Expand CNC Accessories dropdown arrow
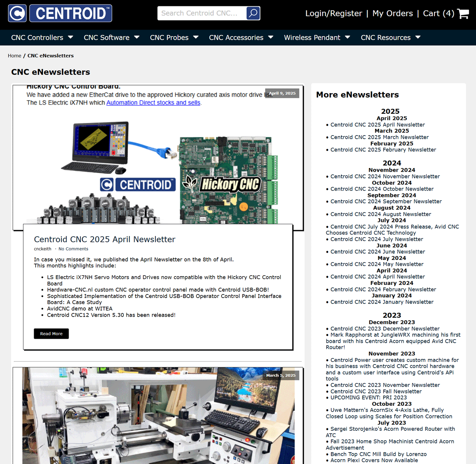Image resolution: width=476 pixels, height=464 pixels. click(x=271, y=37)
